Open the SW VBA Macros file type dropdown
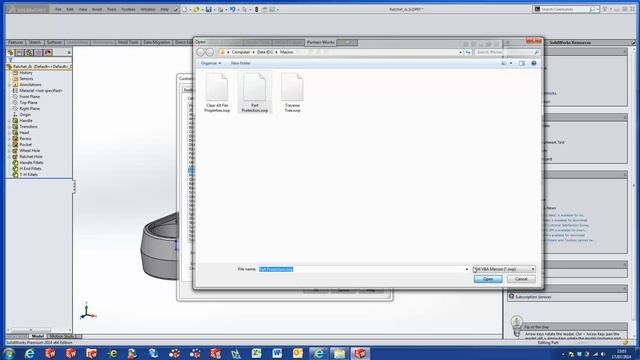640x360 pixels. (504, 269)
